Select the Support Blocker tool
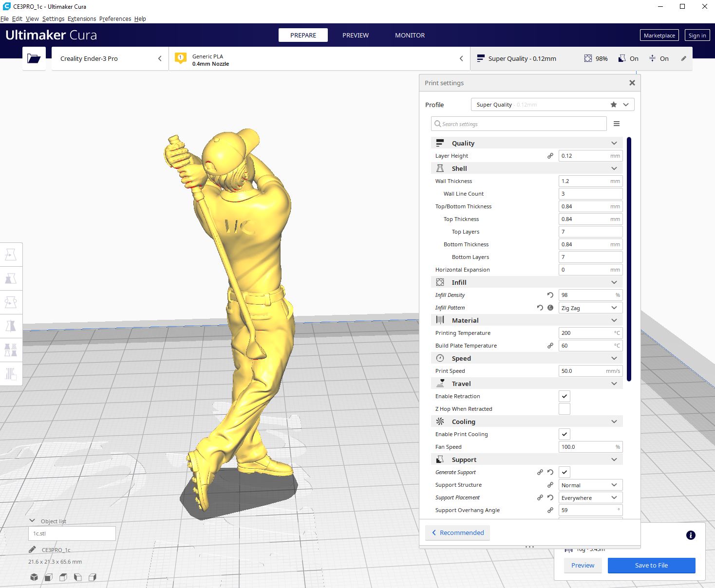The width and height of the screenshot is (715, 588). [11, 374]
